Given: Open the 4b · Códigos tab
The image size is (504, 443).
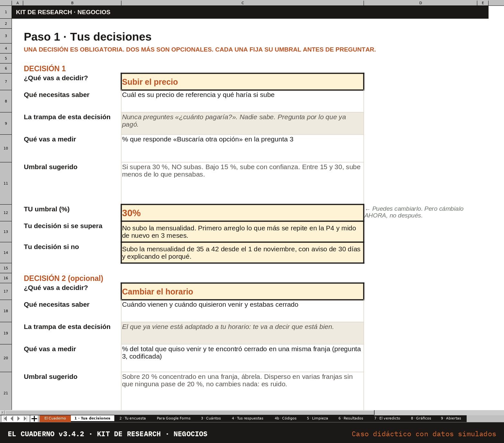Looking at the screenshot, I should point(286,419).
